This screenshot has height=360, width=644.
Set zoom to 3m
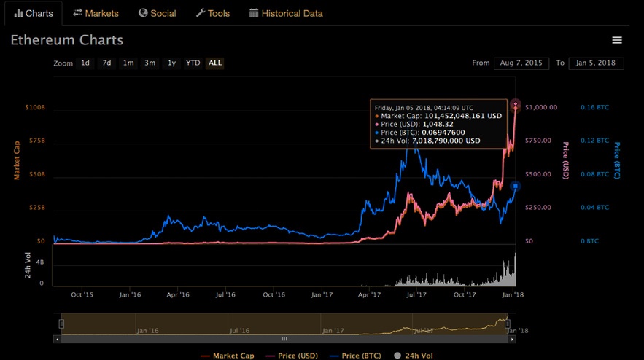click(150, 63)
